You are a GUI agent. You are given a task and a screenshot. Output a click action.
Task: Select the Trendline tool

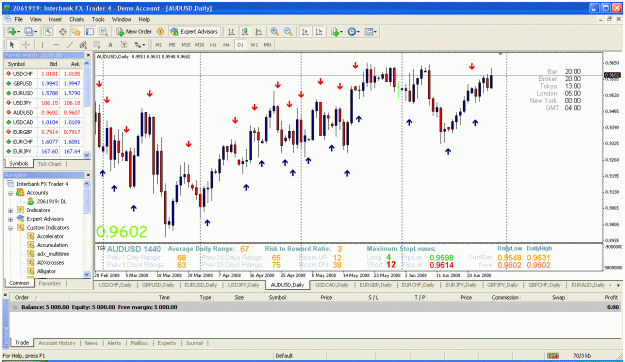tap(69, 45)
